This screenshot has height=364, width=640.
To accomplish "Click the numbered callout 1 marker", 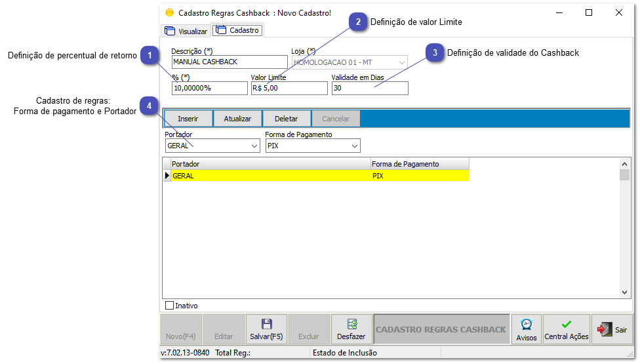I will [x=150, y=56].
